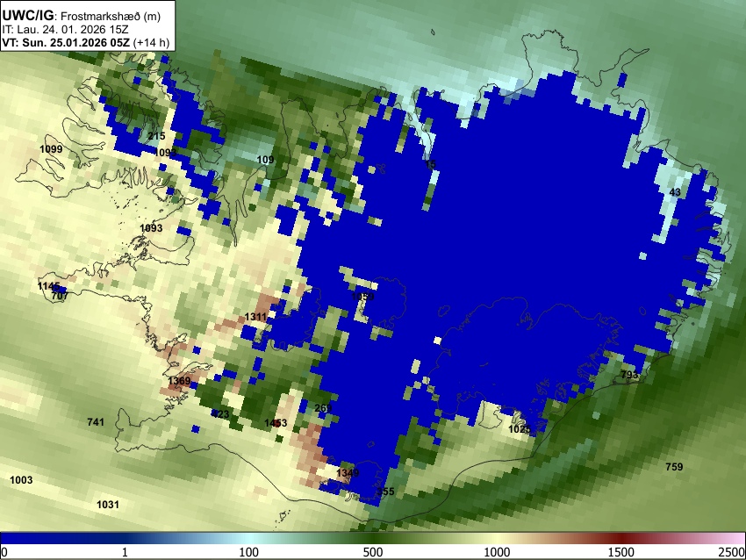Click the map value label 1369
The height and width of the screenshot is (560, 746).
tap(179, 381)
